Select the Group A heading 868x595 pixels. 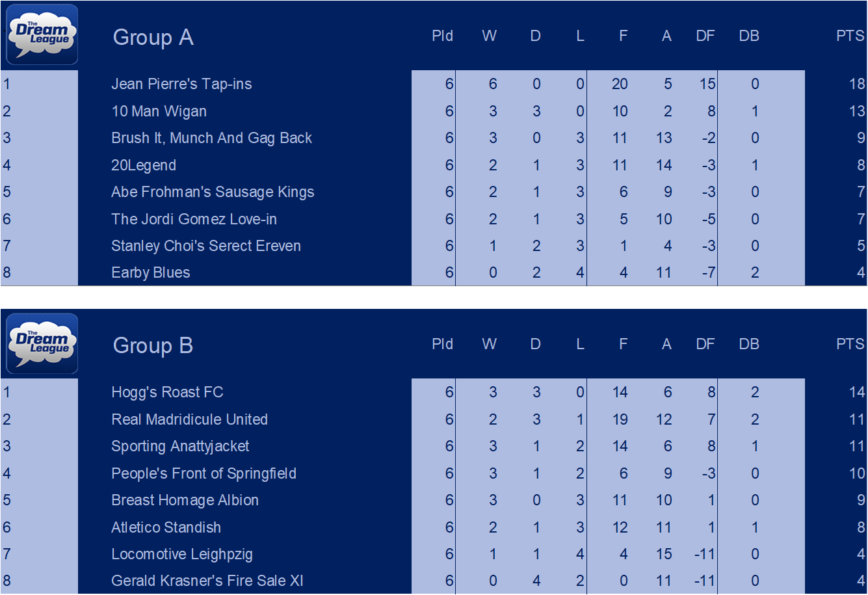(153, 37)
